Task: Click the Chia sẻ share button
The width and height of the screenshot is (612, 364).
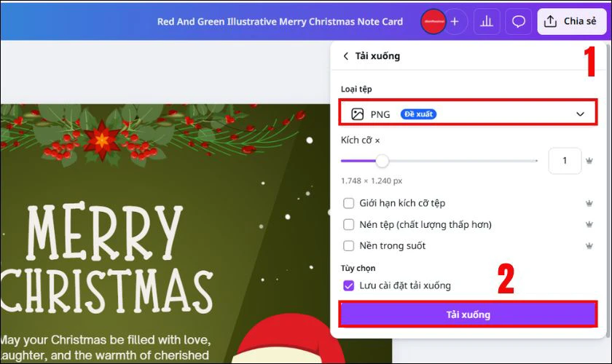Action: pos(572,21)
